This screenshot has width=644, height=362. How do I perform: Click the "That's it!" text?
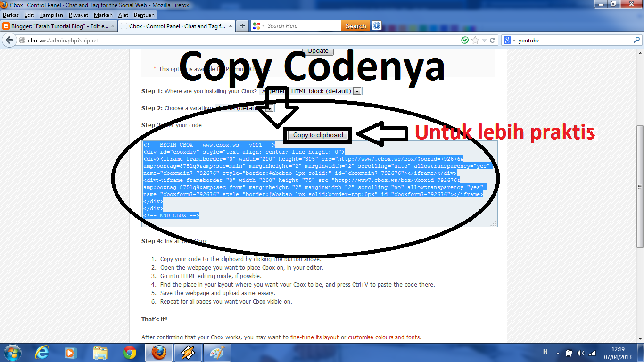point(154,320)
